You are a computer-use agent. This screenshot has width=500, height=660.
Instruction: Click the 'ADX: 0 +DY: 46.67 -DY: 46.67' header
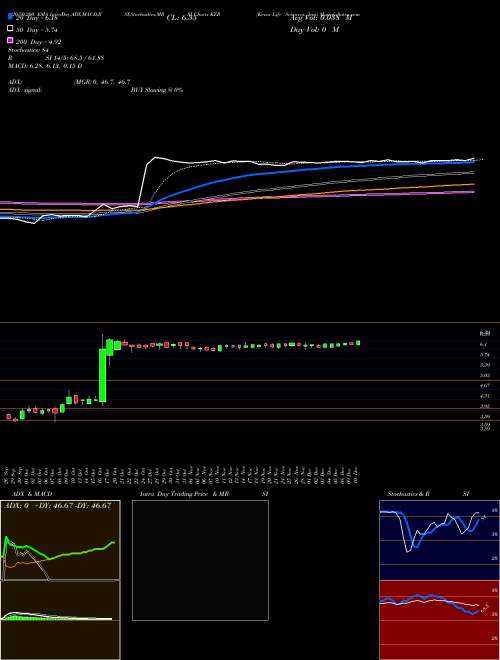tap(57, 506)
